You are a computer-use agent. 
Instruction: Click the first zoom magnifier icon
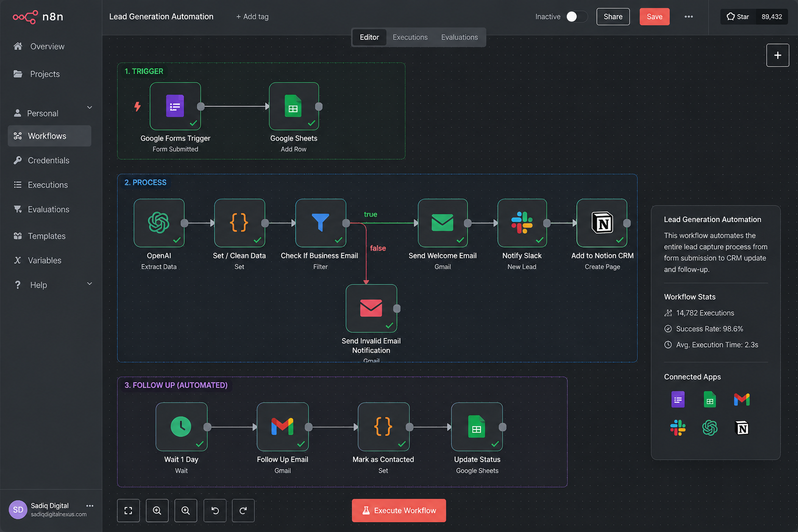[157, 511]
